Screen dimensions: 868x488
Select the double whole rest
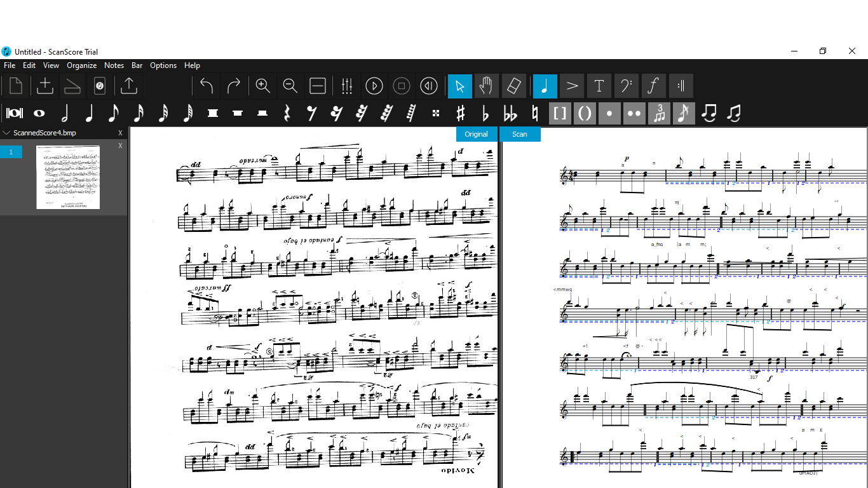213,113
